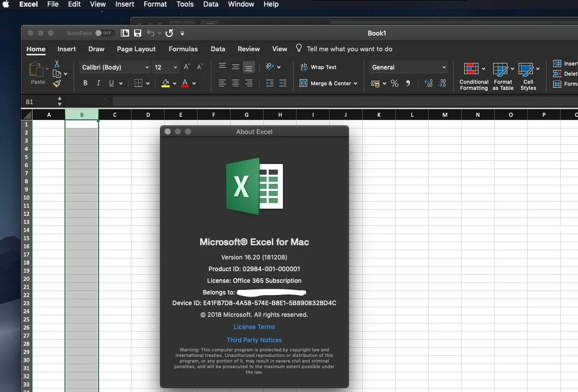Open the Tools menu in menu bar

[185, 5]
